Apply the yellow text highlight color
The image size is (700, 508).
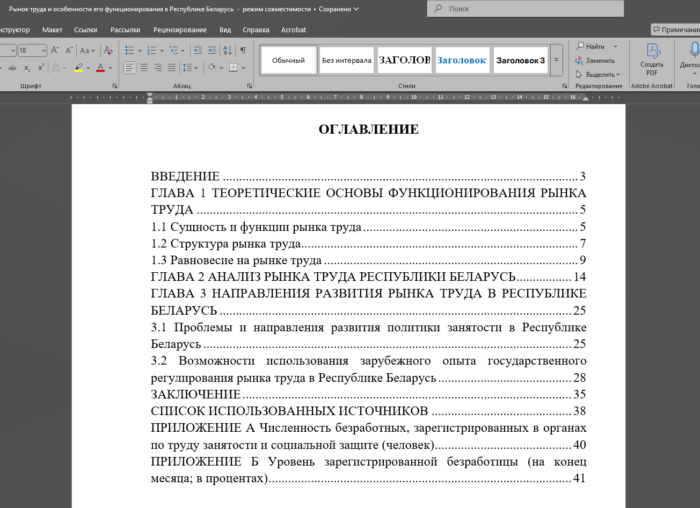pyautogui.click(x=79, y=68)
